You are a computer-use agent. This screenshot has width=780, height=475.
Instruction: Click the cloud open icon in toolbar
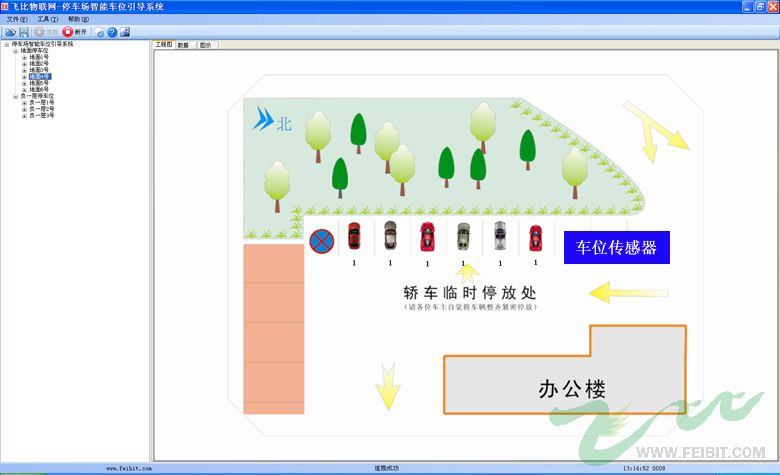pyautogui.click(x=10, y=32)
